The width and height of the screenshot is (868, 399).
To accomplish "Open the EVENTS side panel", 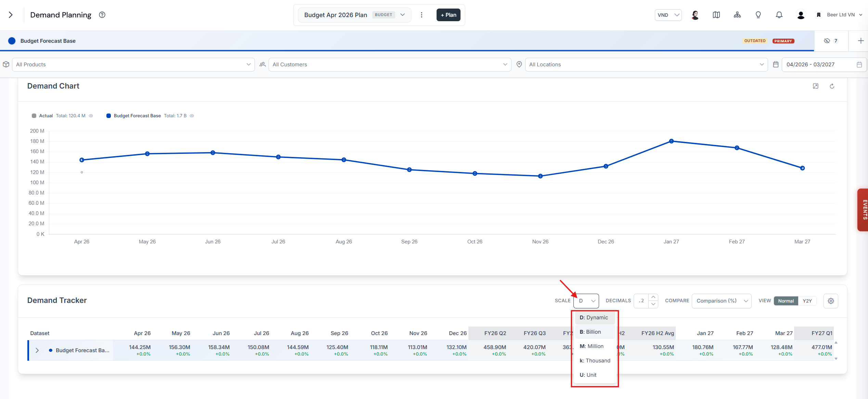I will (x=863, y=210).
